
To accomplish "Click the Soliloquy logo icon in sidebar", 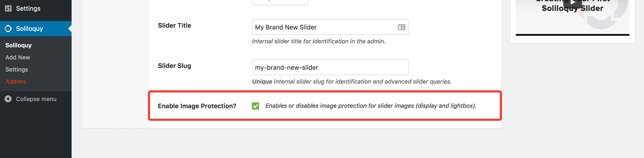I will click(x=8, y=29).
